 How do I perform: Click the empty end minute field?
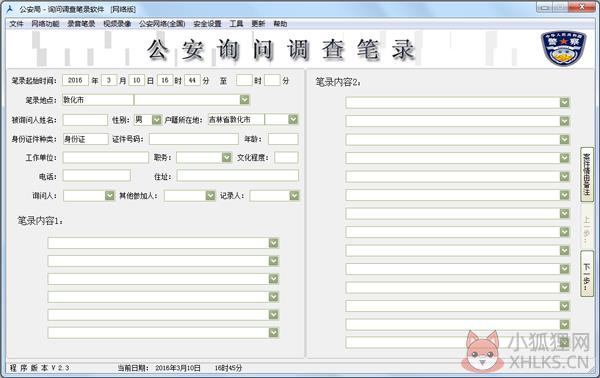pos(272,80)
